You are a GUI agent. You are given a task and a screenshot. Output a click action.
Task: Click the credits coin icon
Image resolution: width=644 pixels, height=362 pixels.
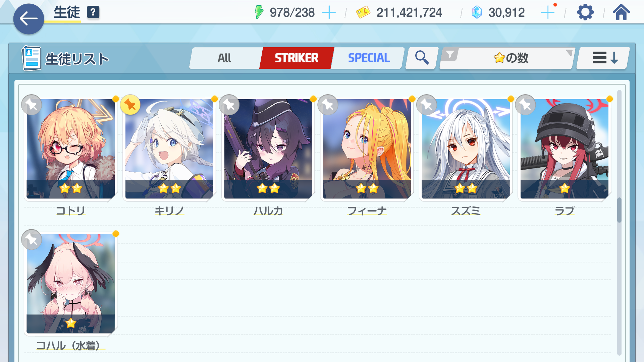point(363,13)
